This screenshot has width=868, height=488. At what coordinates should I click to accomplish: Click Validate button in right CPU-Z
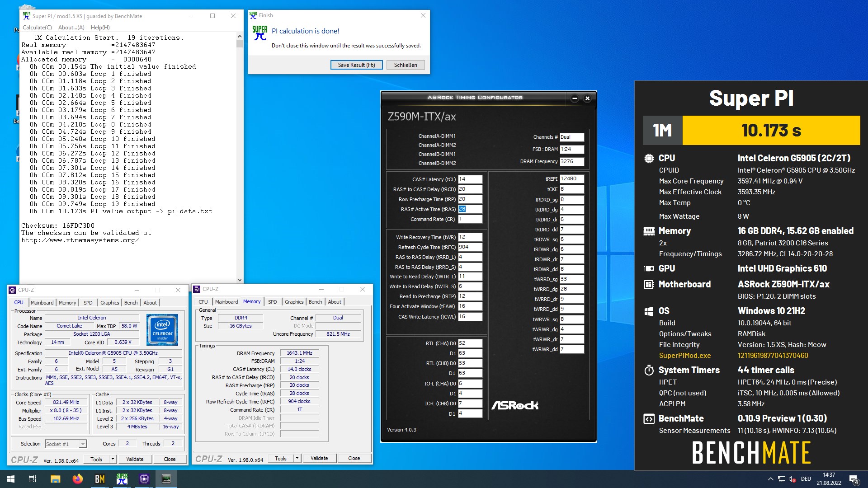[x=319, y=458]
